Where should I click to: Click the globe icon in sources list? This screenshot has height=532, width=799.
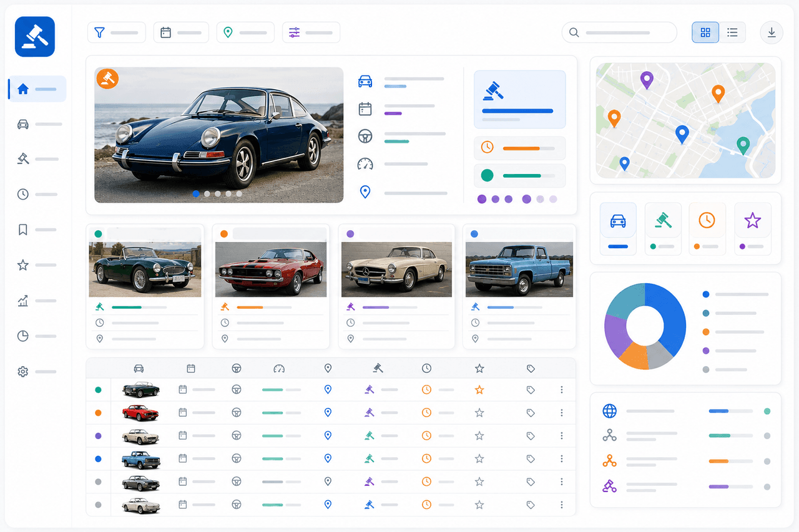click(x=610, y=411)
